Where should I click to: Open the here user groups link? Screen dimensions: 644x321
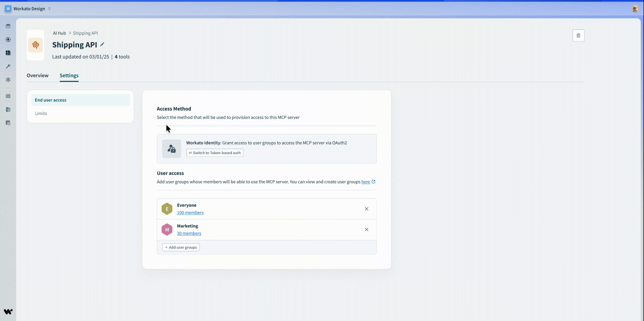(x=366, y=182)
